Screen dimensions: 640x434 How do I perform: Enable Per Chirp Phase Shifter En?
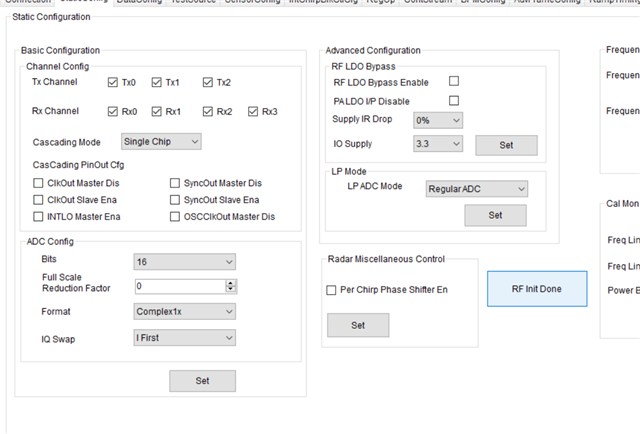pyautogui.click(x=331, y=290)
